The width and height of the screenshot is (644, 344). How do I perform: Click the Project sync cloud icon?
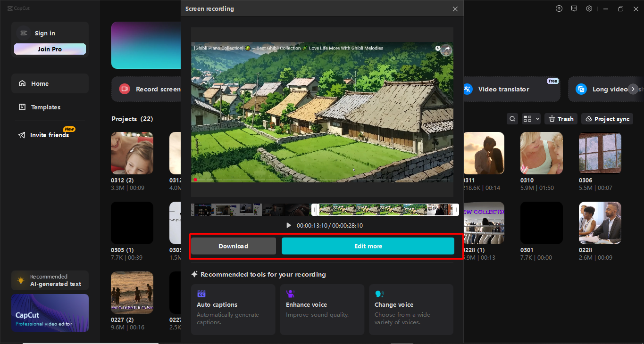[x=590, y=118]
